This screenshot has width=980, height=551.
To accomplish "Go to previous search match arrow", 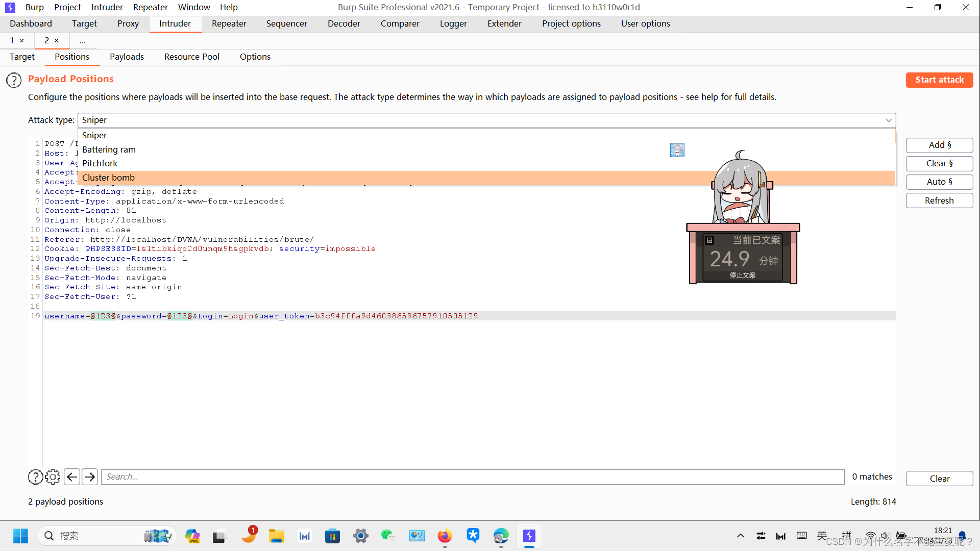I will point(72,477).
